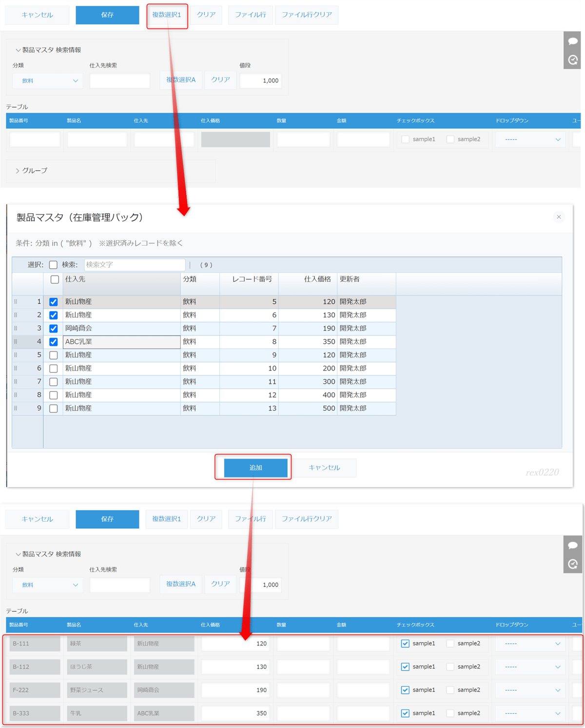
Task: Click the drag handle of the 岡崎商会 row
Action: (16, 328)
